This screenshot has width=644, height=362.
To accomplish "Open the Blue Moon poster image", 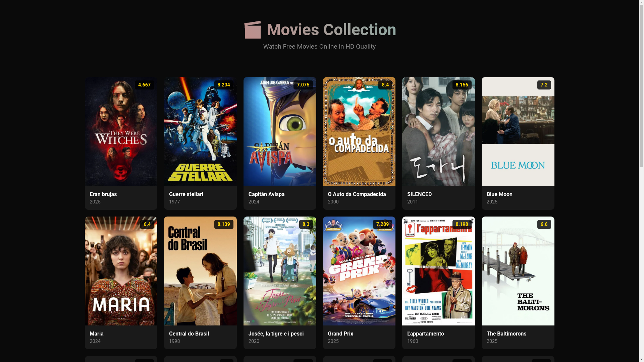I will [x=518, y=131].
